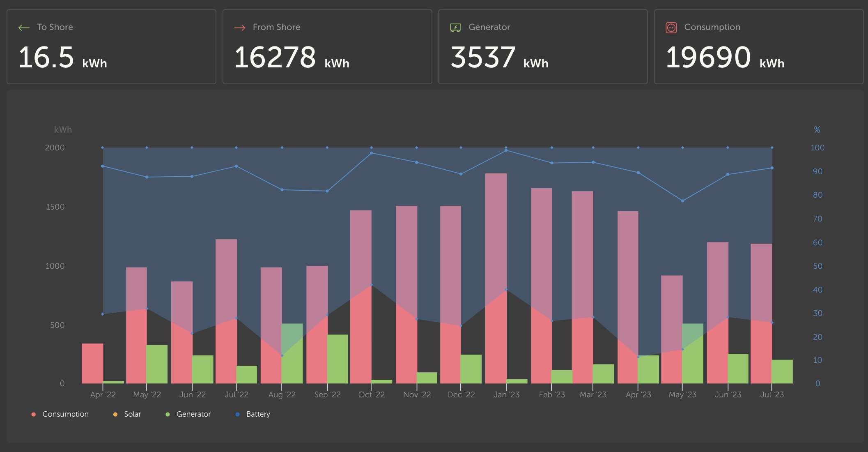Select the Consumption 19690 kWh card

tap(758, 47)
